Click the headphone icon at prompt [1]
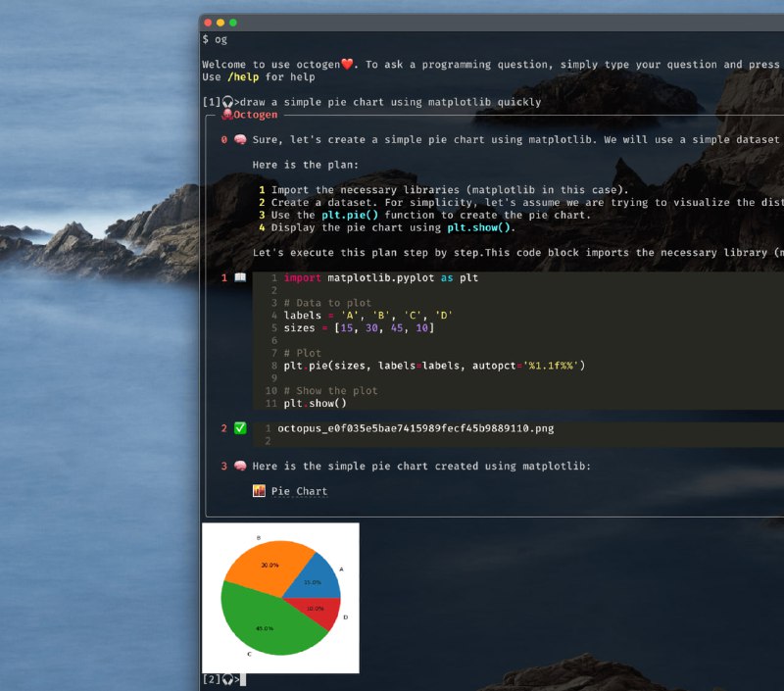The image size is (784, 691). (x=227, y=102)
